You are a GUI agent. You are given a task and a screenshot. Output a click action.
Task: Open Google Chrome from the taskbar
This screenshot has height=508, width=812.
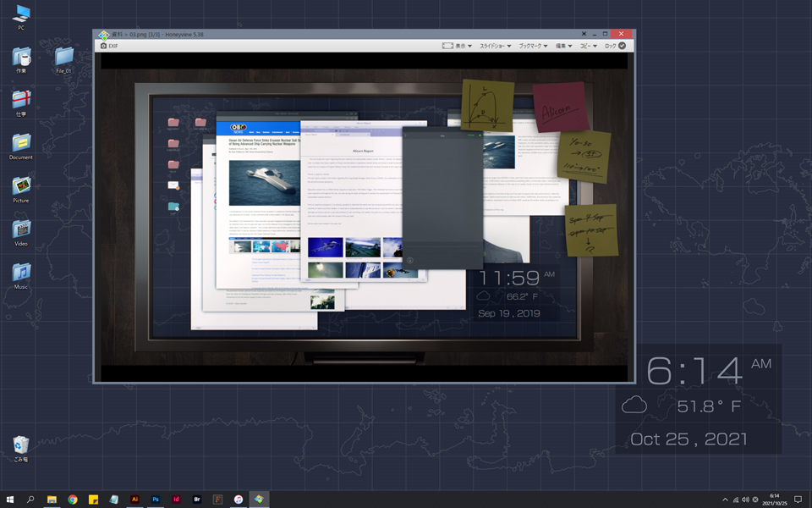click(73, 500)
